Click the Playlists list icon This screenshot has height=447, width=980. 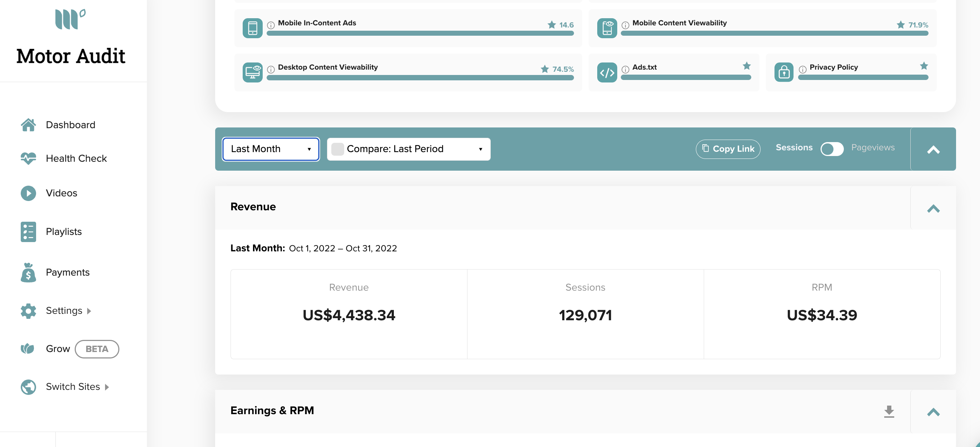point(29,231)
